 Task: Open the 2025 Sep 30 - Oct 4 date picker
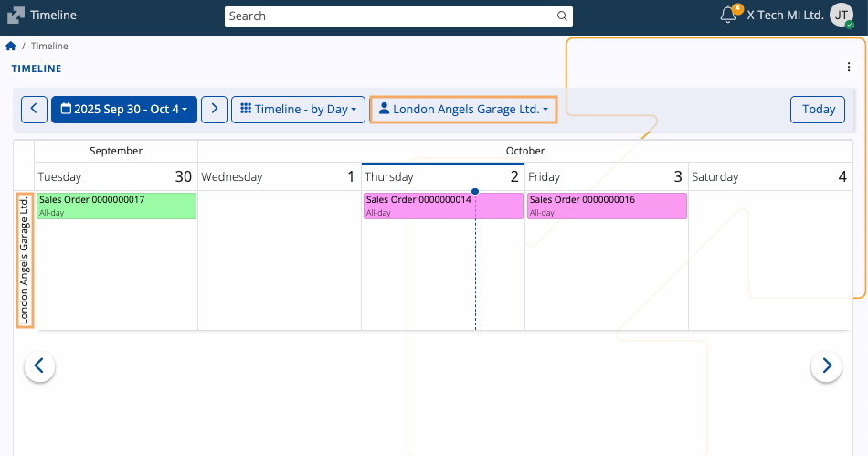pos(124,109)
